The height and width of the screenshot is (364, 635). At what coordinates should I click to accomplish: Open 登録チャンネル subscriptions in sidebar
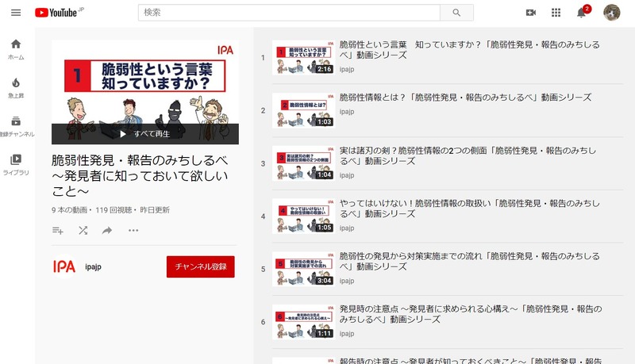click(16, 126)
